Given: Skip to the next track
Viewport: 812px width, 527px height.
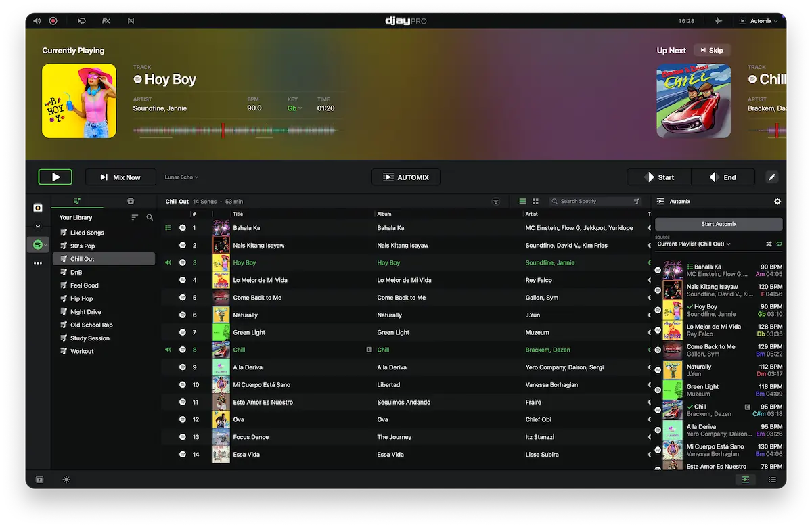Looking at the screenshot, I should tap(712, 51).
